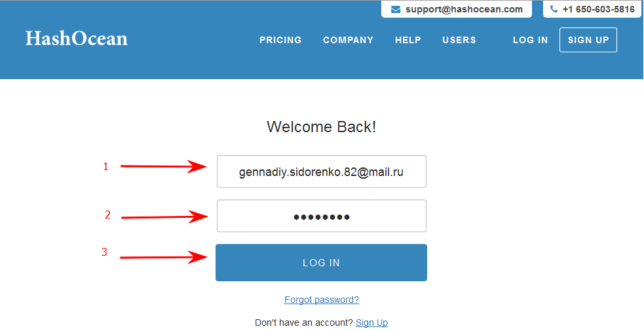Follow the Sign Up link below the form
The width and height of the screenshot is (644, 331).
(x=371, y=322)
